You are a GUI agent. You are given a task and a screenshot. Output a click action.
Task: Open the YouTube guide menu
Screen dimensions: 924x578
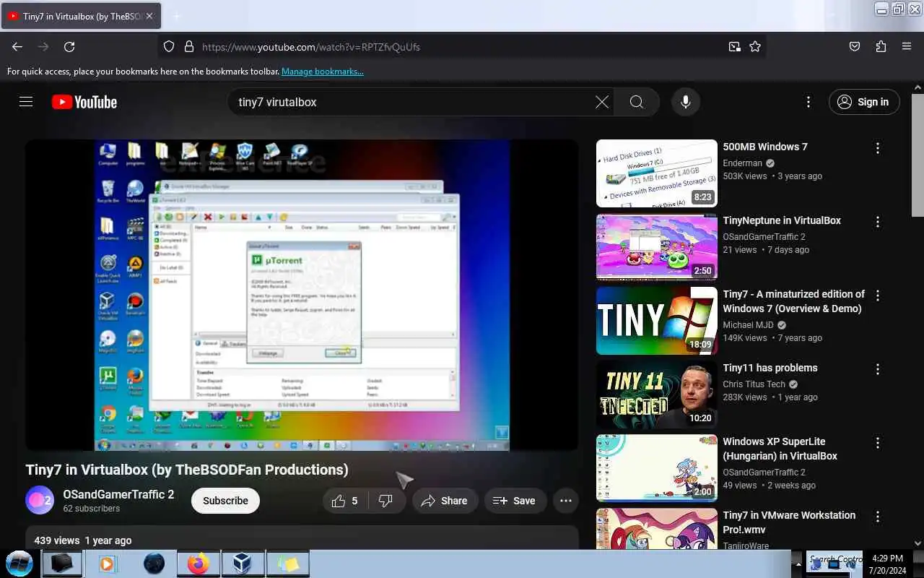point(26,102)
